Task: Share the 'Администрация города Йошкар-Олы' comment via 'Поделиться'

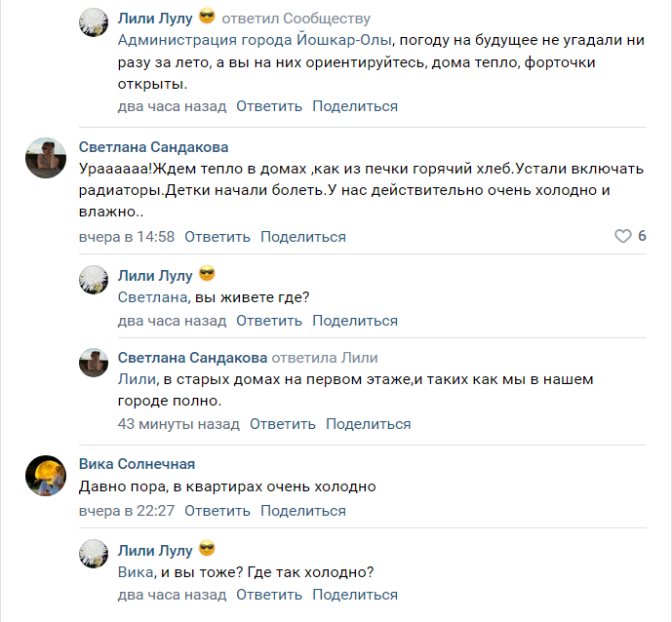Action: (x=355, y=105)
